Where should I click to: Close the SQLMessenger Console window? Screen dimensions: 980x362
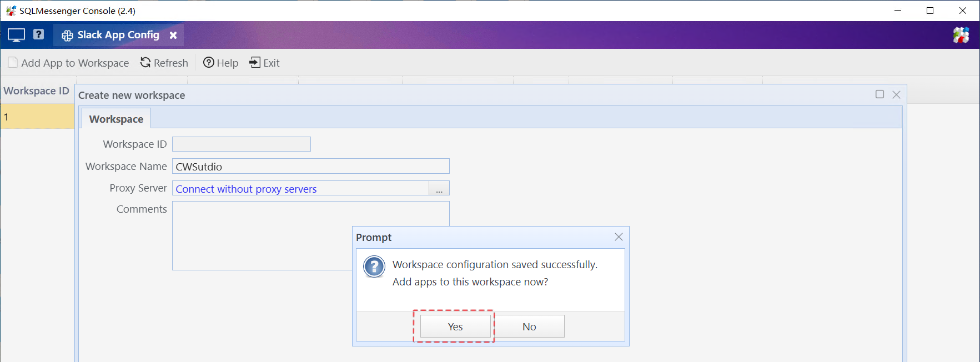[963, 11]
